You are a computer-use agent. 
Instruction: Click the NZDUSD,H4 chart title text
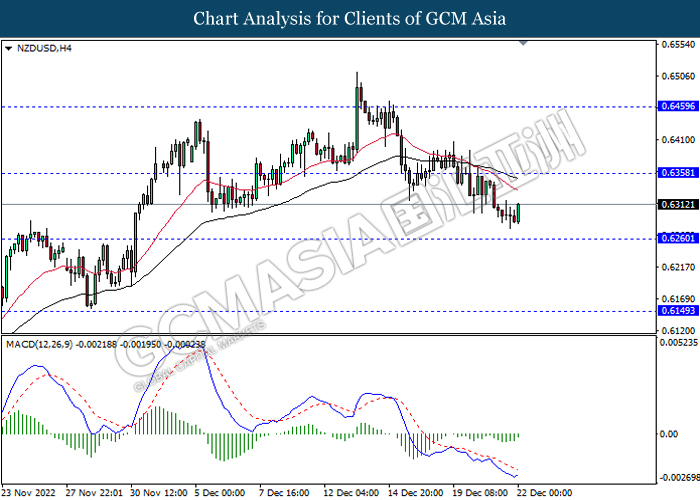click(44, 48)
